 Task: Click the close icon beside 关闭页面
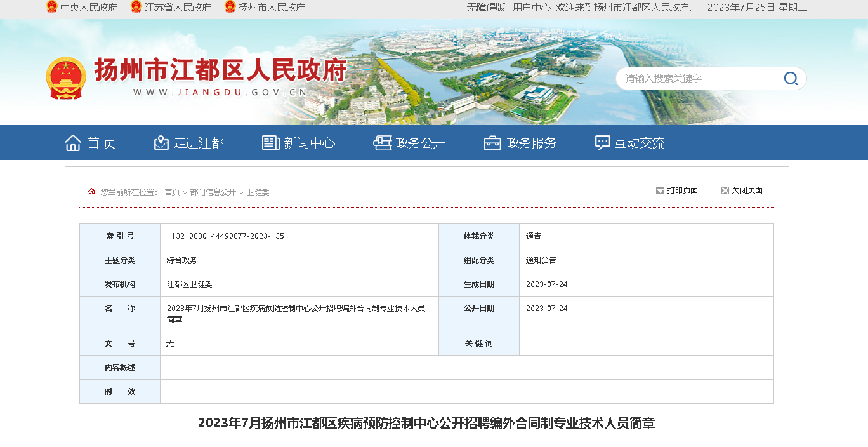tap(725, 190)
